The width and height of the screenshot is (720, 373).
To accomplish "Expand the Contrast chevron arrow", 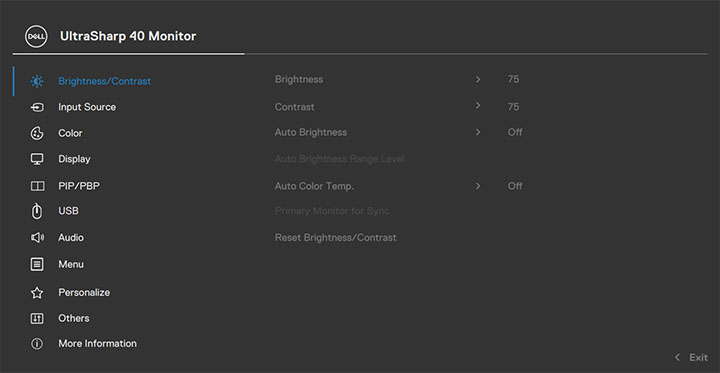I will coord(478,106).
